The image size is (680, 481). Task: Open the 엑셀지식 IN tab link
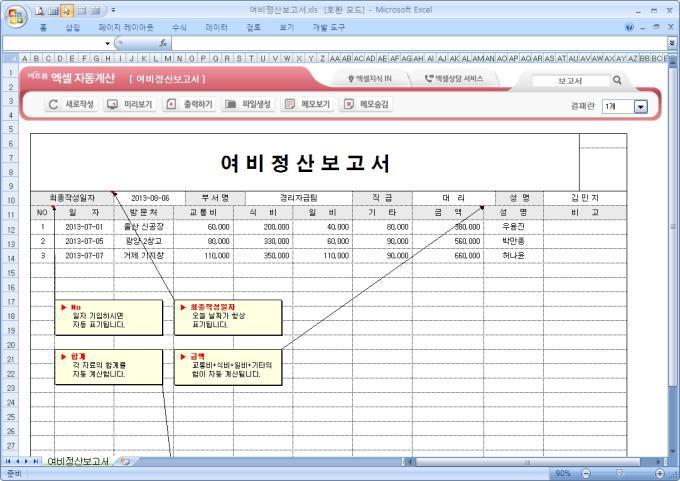370,79
